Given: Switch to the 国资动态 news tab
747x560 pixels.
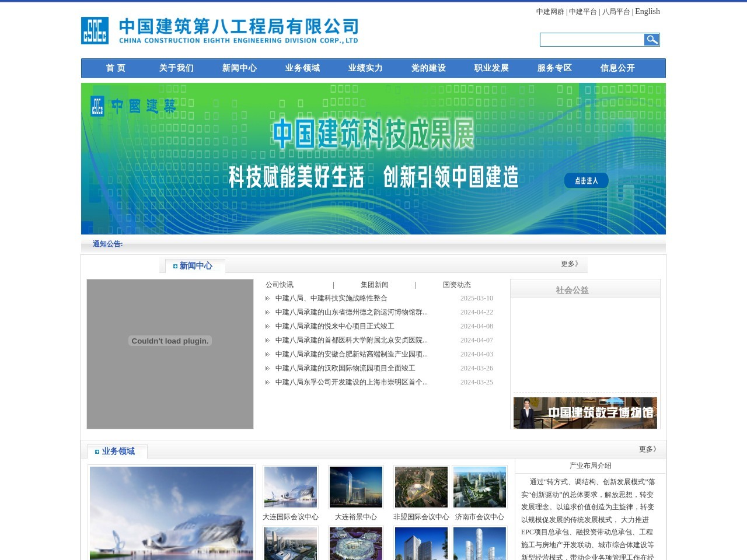Looking at the screenshot, I should pyautogui.click(x=458, y=285).
